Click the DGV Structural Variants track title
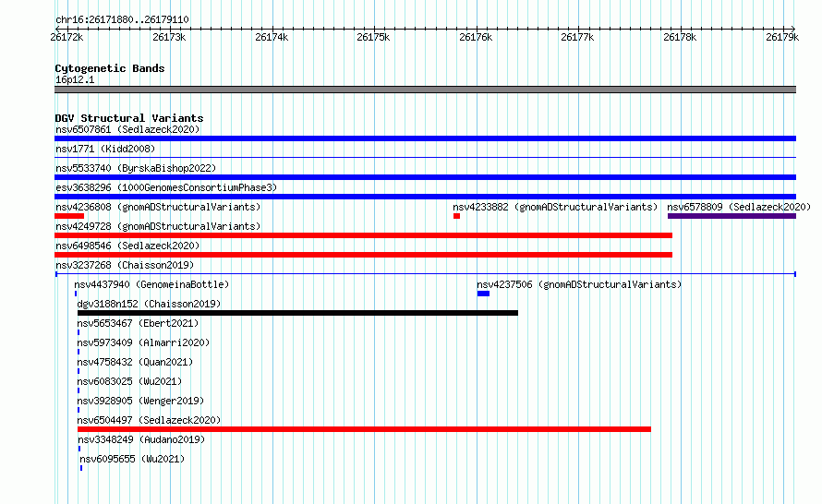822x504 pixels. (x=129, y=118)
